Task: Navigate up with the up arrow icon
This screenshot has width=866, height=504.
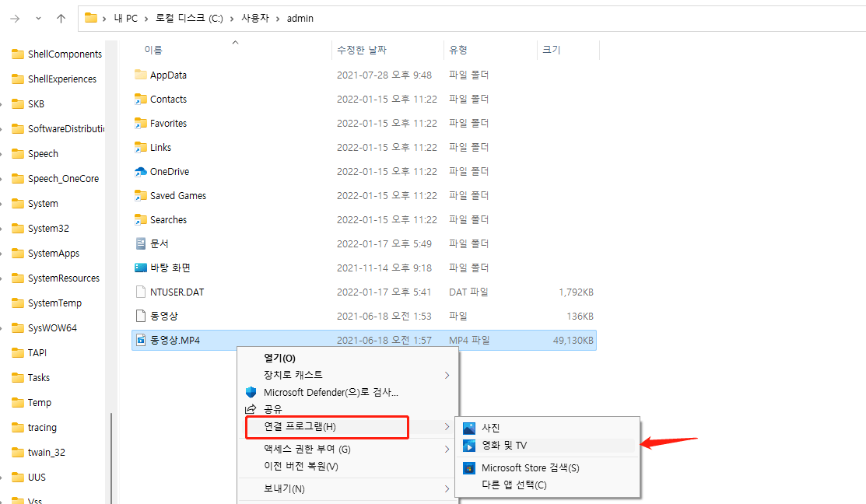Action: click(x=61, y=17)
